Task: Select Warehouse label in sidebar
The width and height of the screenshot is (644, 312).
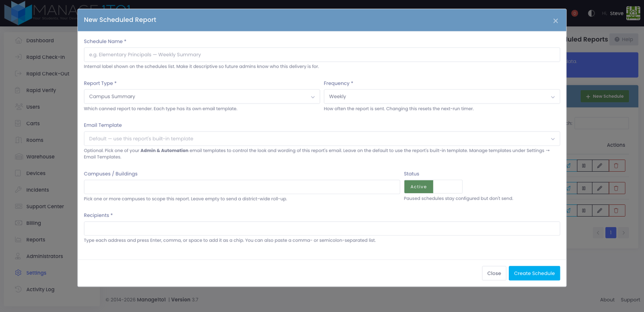Action: click(40, 157)
